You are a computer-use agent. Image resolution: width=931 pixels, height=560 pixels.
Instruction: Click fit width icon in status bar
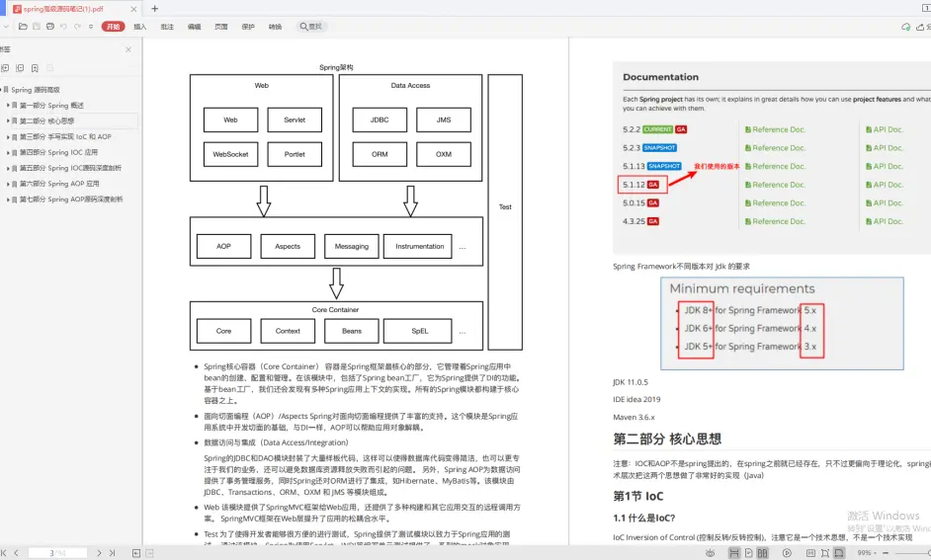(838, 553)
